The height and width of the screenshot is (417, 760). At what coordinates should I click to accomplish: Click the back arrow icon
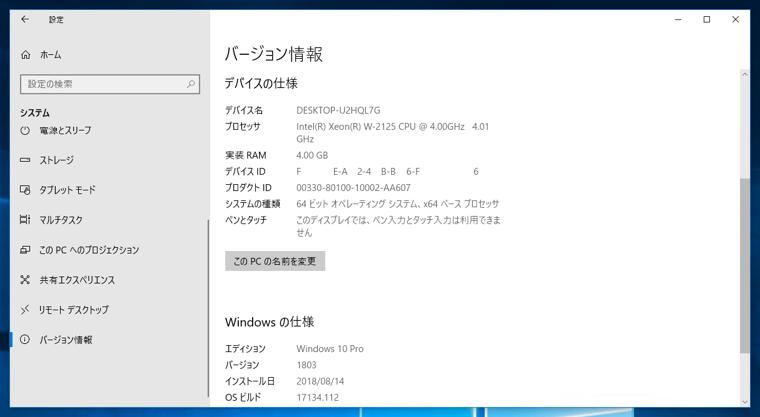click(25, 19)
